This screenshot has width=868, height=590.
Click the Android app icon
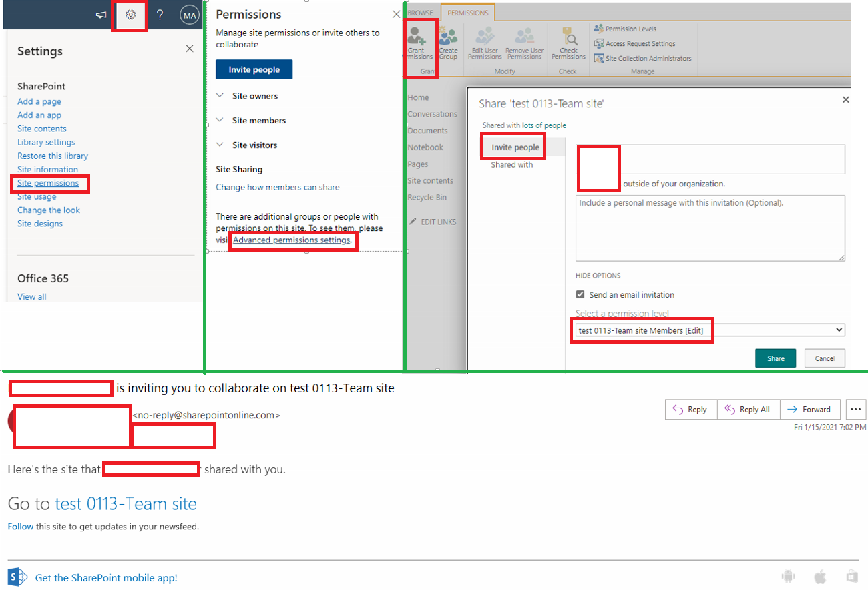789,577
